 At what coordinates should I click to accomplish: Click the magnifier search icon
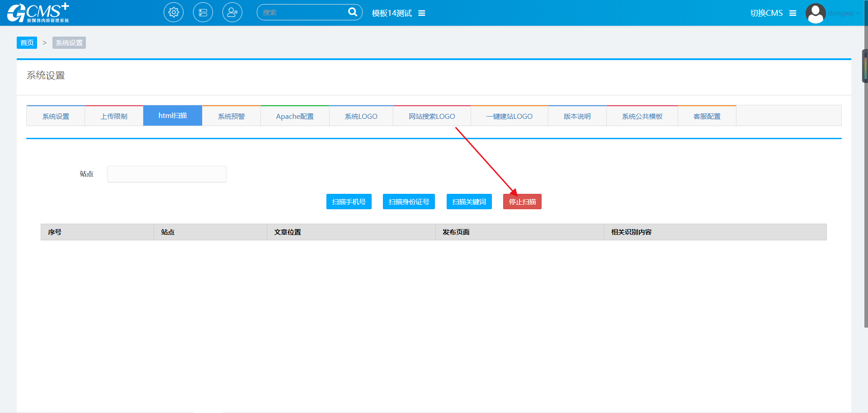pos(352,12)
